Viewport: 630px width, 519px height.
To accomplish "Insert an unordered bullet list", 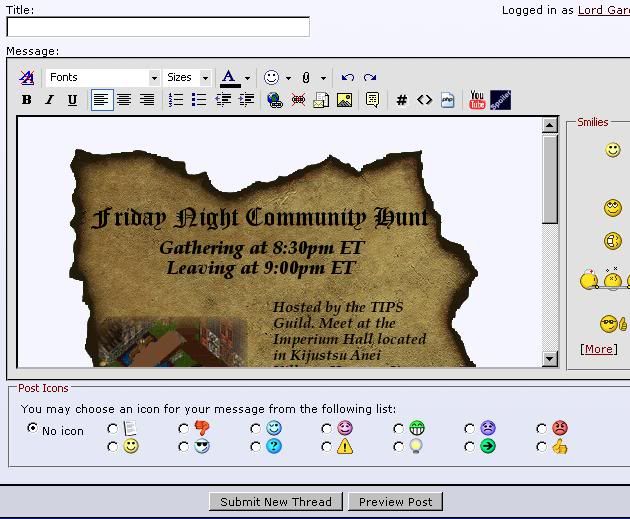I will pos(199,100).
